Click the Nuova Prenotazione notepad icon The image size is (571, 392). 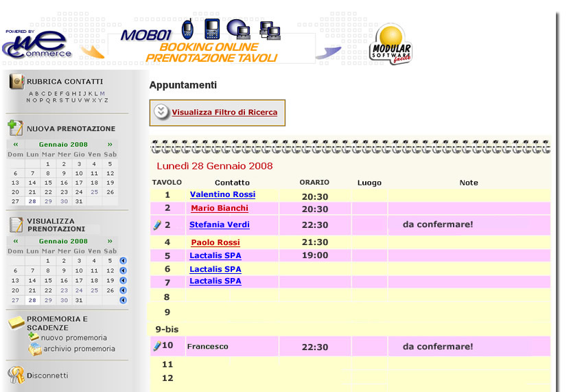[x=16, y=128]
